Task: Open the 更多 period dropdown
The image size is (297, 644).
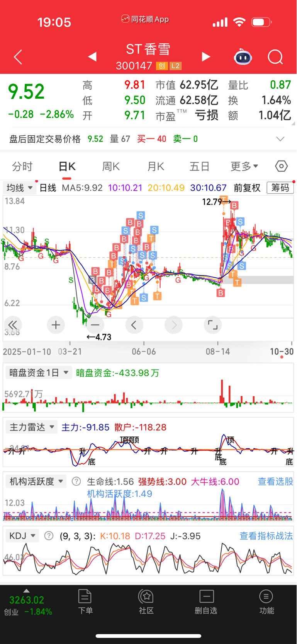Action: [244, 166]
